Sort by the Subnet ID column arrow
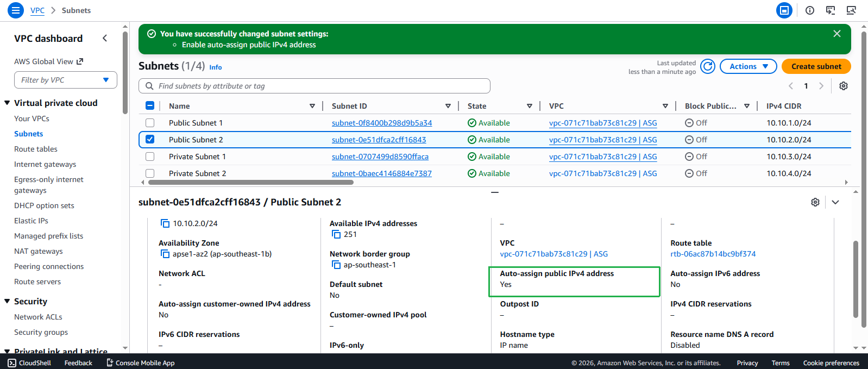Image resolution: width=868 pixels, height=369 pixels. (448, 106)
